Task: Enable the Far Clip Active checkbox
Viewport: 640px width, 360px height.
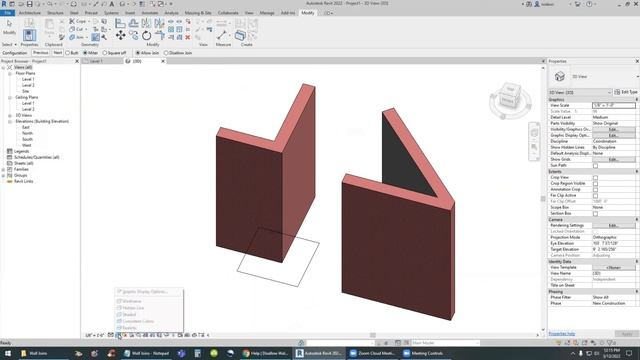Action: coord(596,196)
